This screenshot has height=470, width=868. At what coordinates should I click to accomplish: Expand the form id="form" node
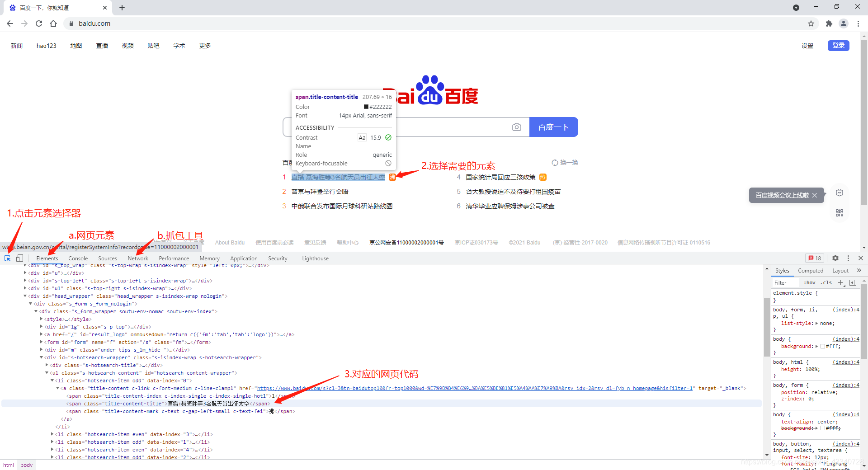pos(41,342)
